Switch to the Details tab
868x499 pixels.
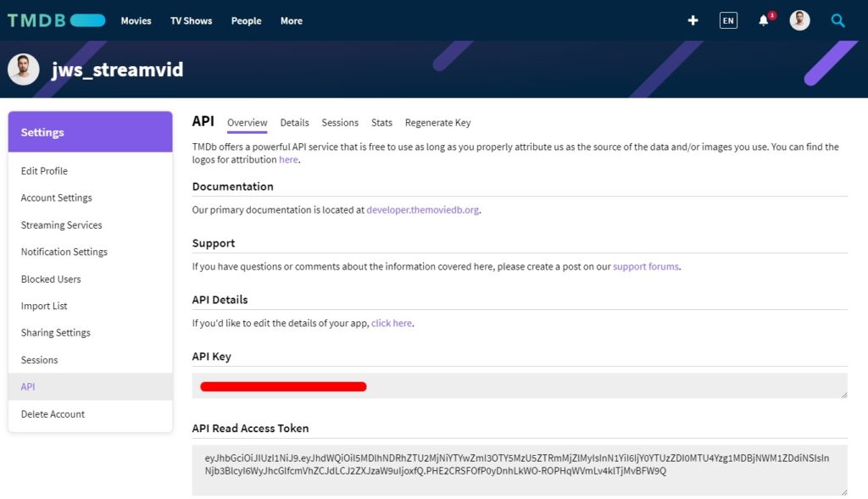[294, 123]
